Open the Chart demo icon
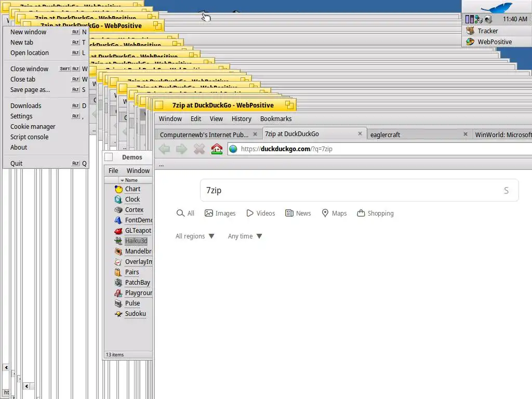Image resolution: width=532 pixels, height=399 pixels. point(118,189)
